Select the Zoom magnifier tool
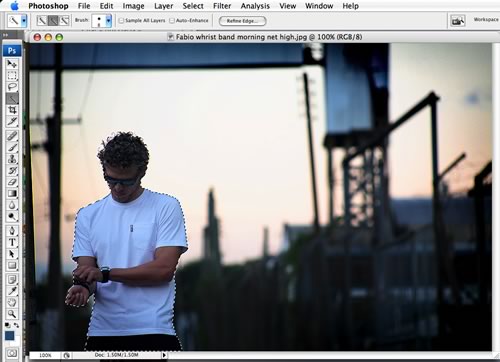The height and width of the screenshot is (362, 500). coord(12,314)
